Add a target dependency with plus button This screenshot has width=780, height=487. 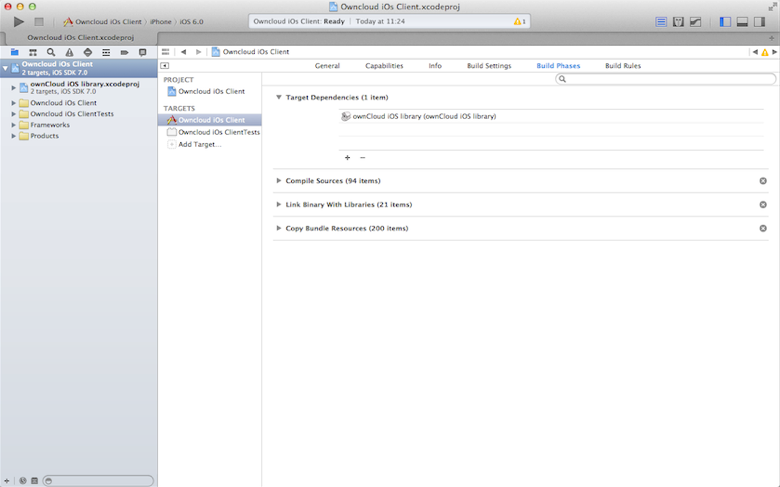(x=347, y=158)
